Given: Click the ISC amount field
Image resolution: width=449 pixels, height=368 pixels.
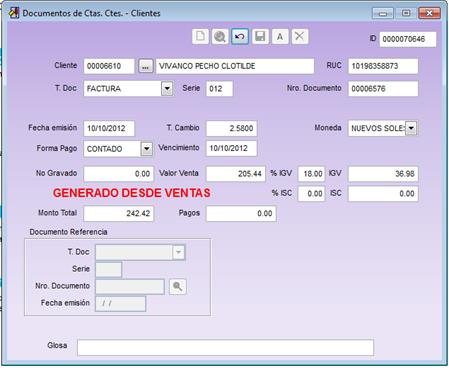Looking at the screenshot, I should coord(383,194).
